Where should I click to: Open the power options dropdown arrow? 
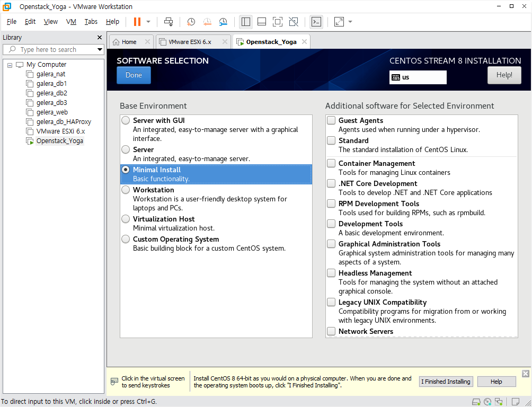click(x=148, y=22)
